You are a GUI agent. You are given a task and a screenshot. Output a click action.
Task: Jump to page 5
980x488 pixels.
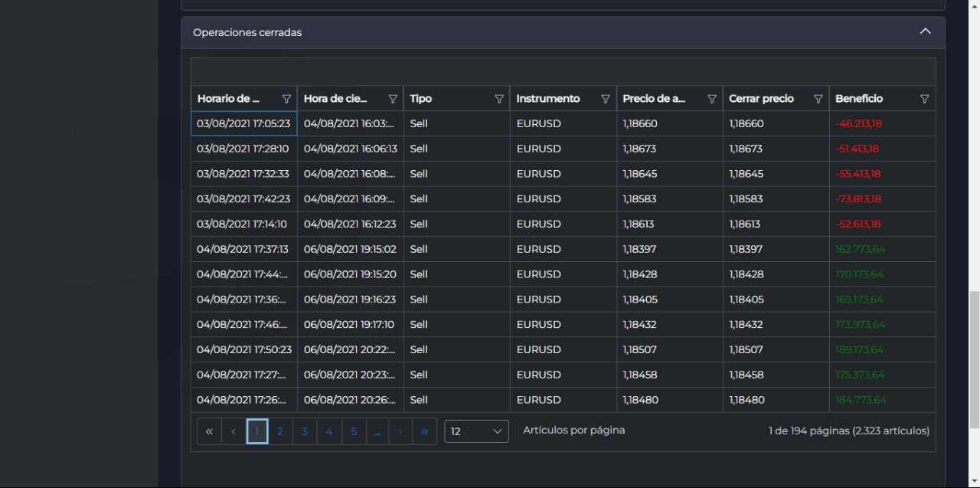pos(354,431)
